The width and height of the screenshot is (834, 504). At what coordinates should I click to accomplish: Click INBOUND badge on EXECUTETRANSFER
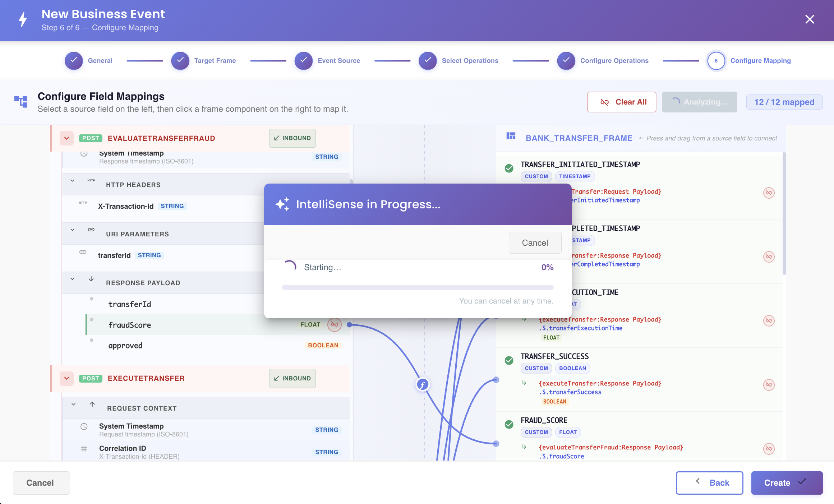[x=292, y=378]
